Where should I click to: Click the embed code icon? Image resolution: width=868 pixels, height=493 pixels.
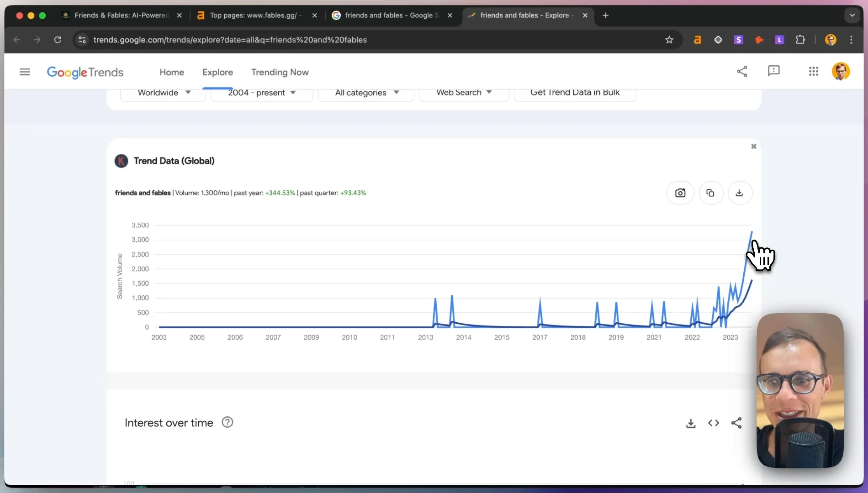click(x=714, y=423)
